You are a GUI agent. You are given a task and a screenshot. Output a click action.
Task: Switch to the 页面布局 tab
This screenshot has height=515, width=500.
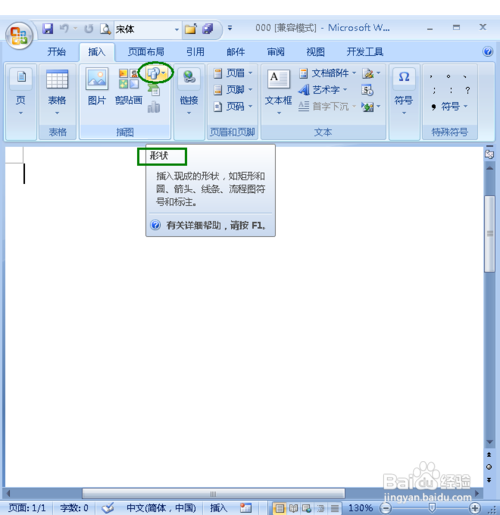(x=146, y=52)
